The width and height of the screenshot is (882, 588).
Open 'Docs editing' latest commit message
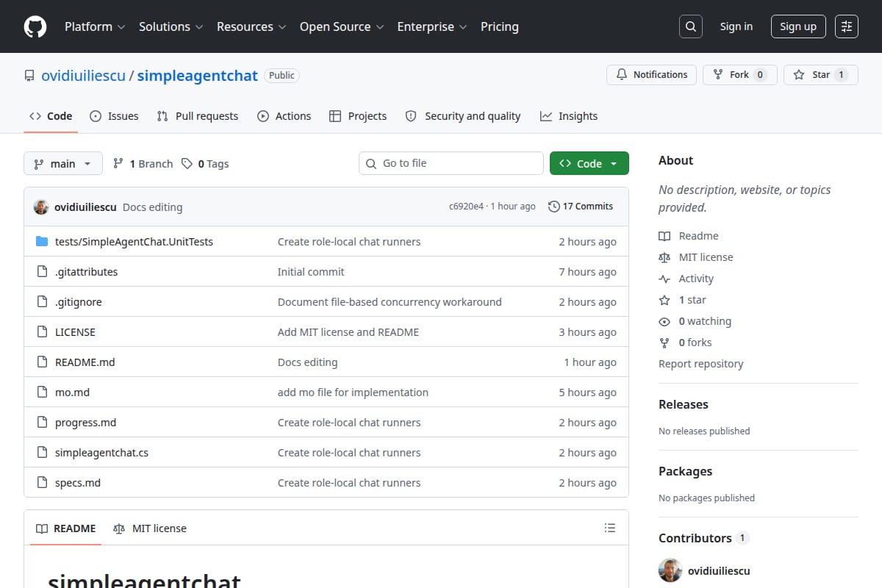[152, 207]
